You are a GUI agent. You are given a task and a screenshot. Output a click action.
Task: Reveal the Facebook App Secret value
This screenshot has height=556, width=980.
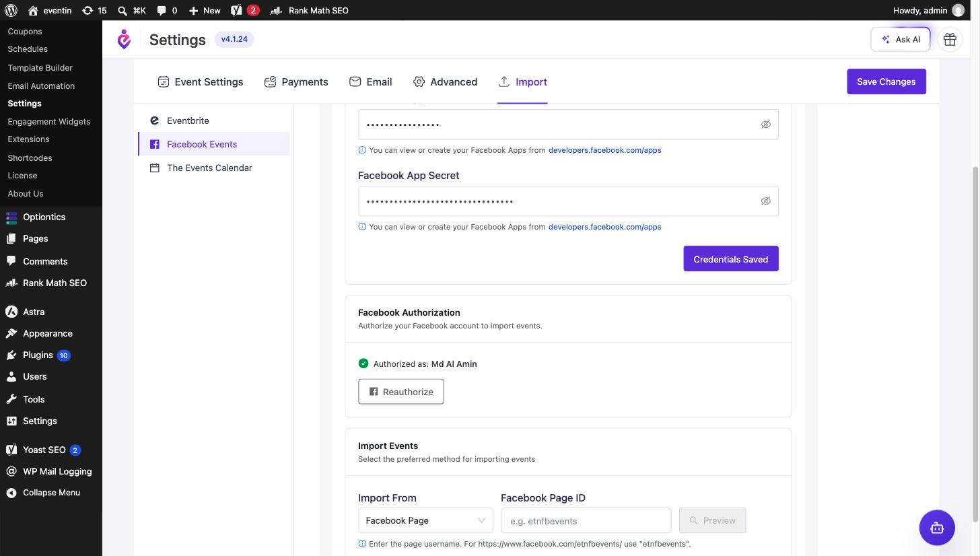(765, 201)
